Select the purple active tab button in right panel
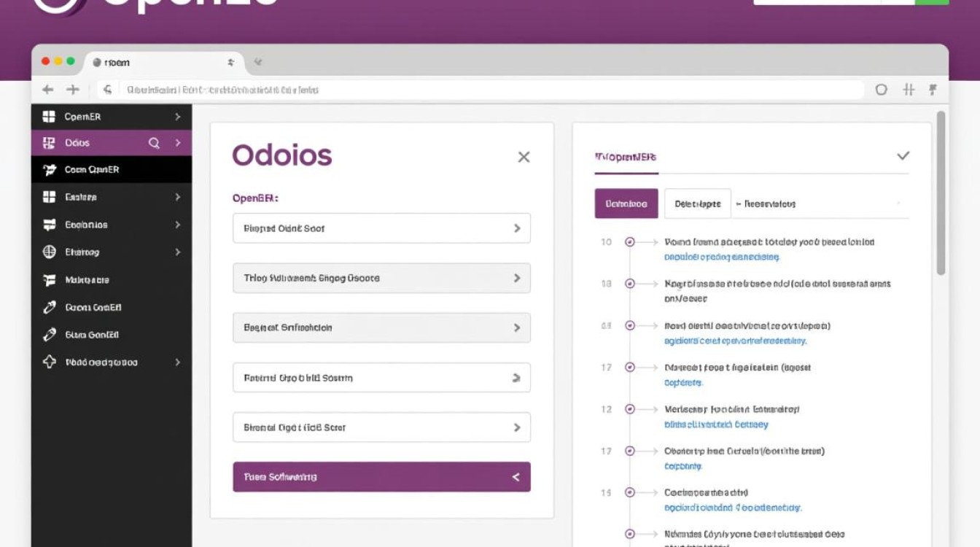Screen dimensions: 980x547 pos(626,204)
